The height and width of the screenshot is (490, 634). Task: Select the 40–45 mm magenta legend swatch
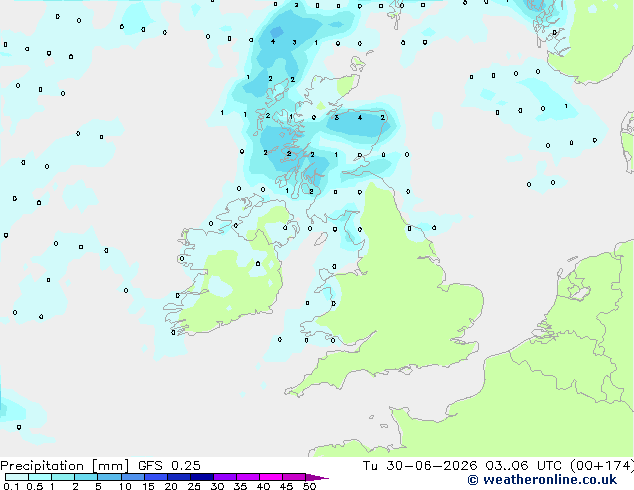click(271, 477)
